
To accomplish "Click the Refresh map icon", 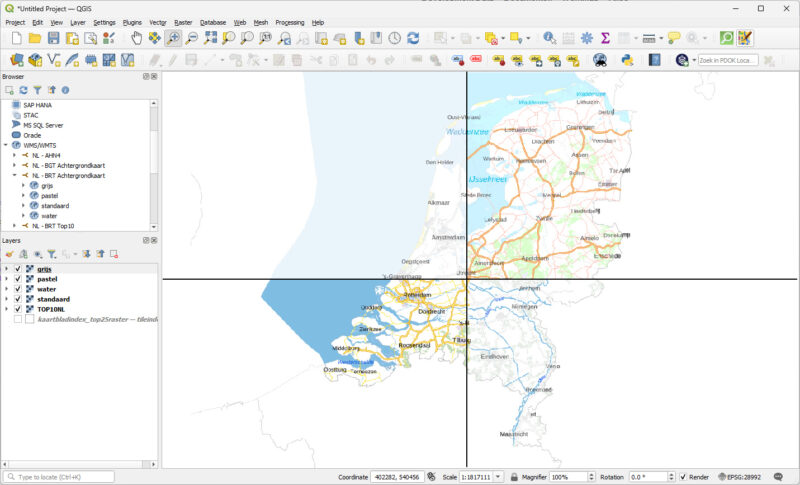I will click(413, 38).
